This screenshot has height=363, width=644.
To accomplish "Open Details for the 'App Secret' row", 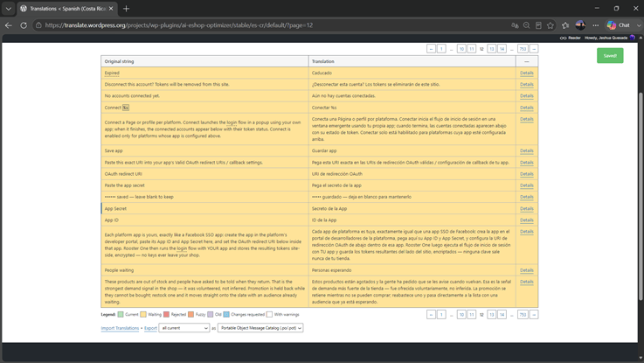I will click(527, 208).
